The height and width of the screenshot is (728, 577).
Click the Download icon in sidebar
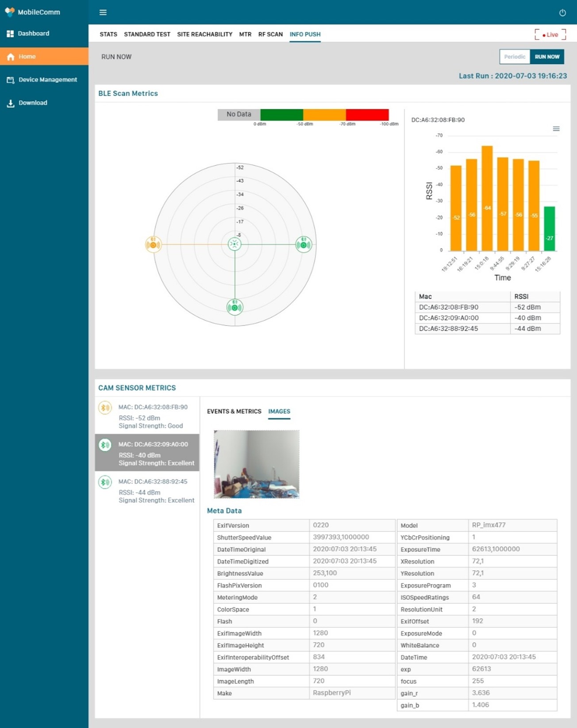(11, 103)
